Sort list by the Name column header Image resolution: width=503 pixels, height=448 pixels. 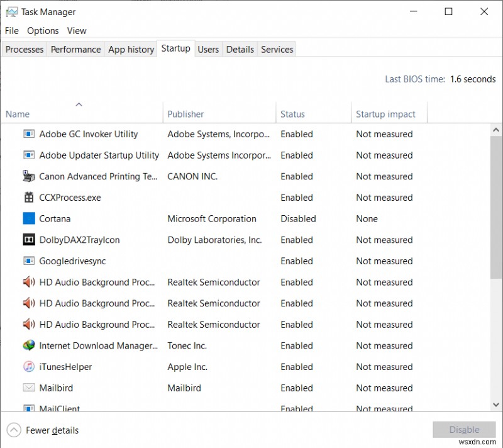(18, 114)
